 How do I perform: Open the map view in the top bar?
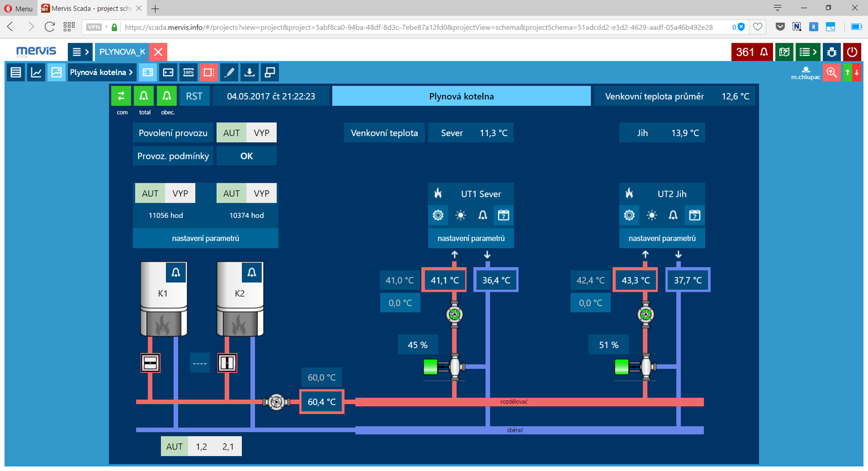click(x=784, y=52)
